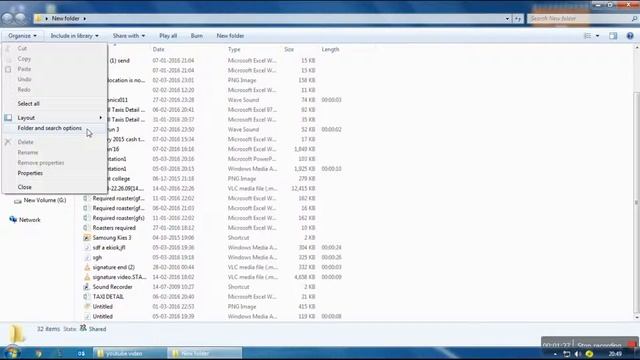
Task: Click VLC cone icon of signature end (2)
Action: pos(87,267)
